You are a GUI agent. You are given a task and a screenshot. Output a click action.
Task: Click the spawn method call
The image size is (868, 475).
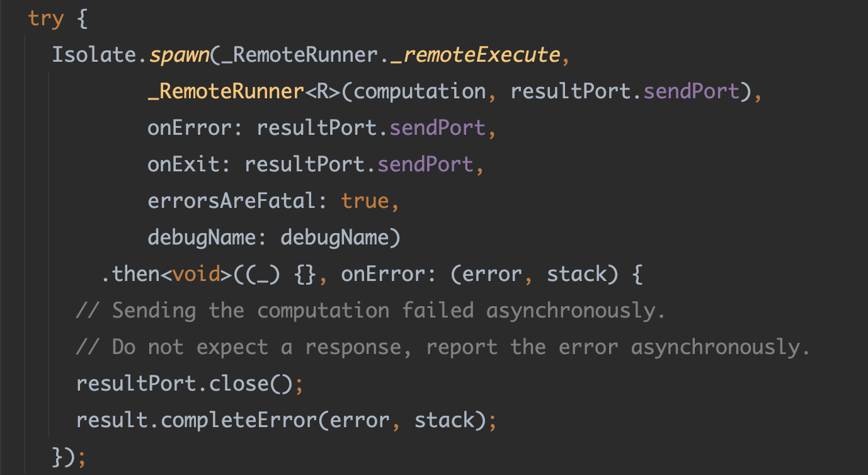[180, 55]
